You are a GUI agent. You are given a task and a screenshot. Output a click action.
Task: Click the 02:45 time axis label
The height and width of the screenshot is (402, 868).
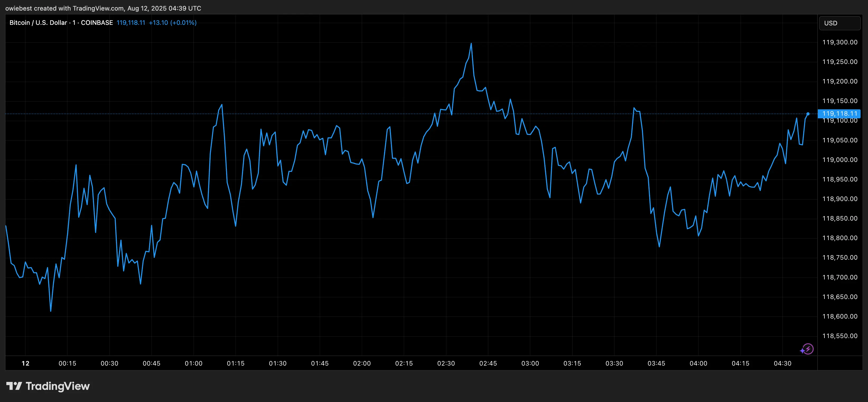click(488, 363)
